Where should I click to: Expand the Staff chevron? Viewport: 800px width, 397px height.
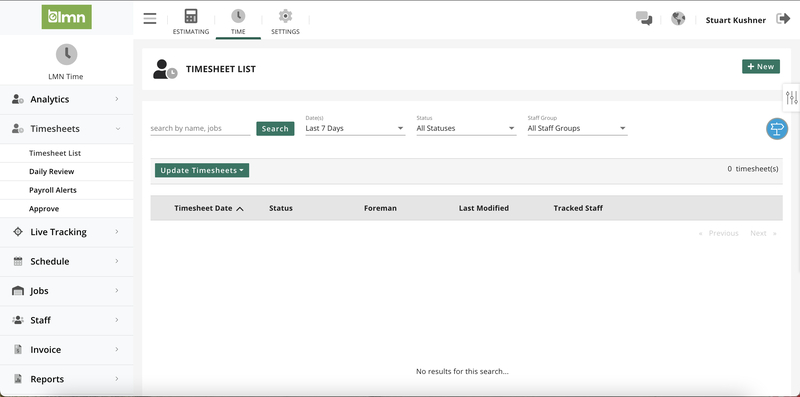(117, 320)
